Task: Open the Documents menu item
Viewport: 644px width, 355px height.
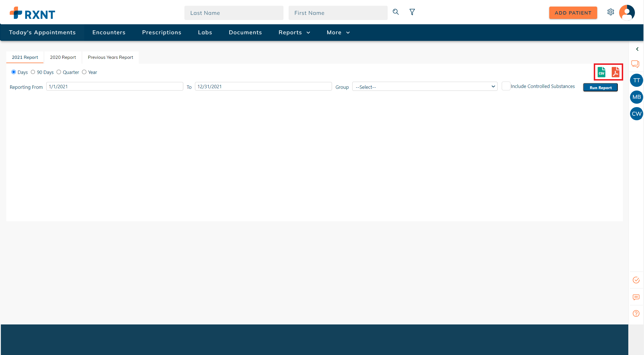Action: point(245,33)
